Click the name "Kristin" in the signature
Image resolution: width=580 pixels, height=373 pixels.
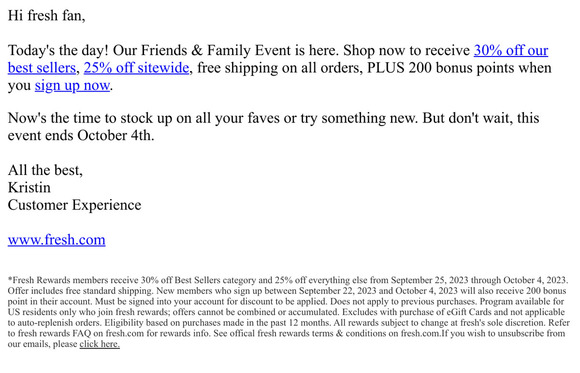[x=29, y=188]
